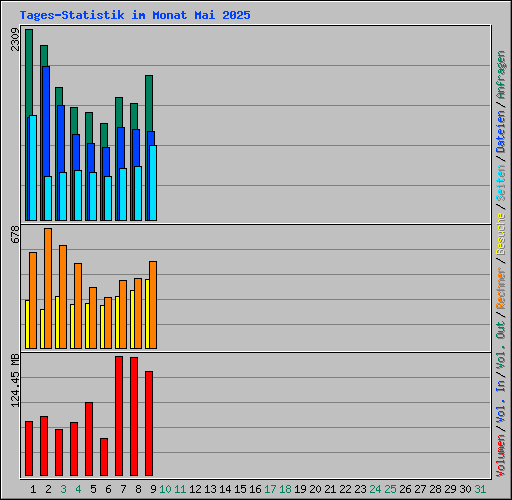Click day label '14'

tap(225, 489)
